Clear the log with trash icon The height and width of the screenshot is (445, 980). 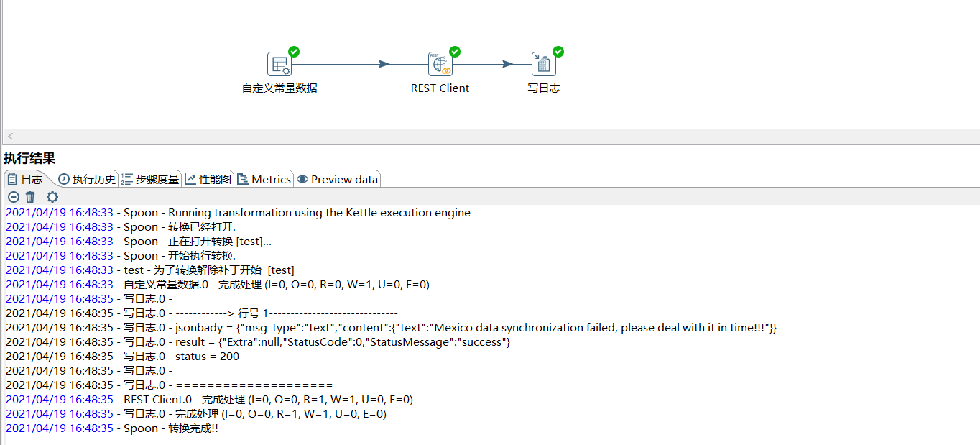30,197
